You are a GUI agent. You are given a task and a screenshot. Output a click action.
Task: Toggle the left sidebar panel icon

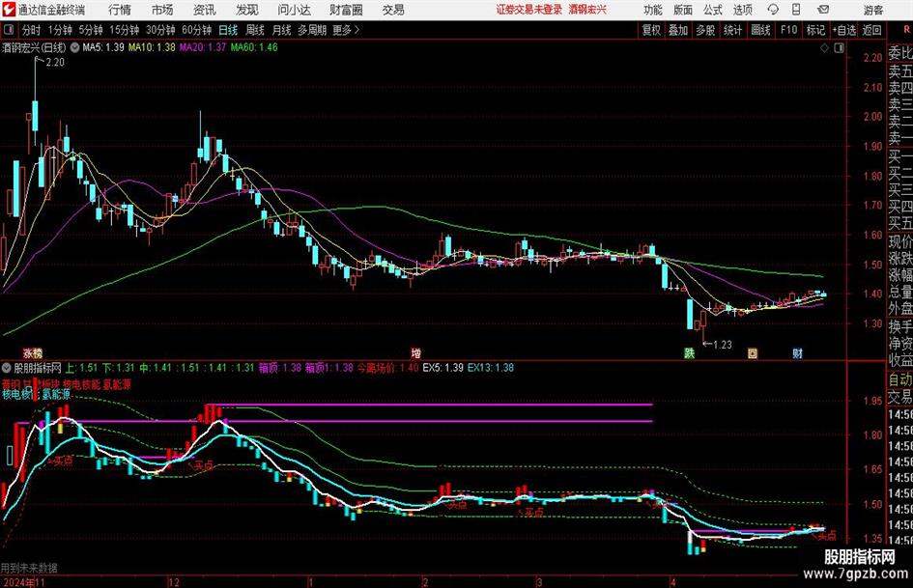tap(8, 30)
